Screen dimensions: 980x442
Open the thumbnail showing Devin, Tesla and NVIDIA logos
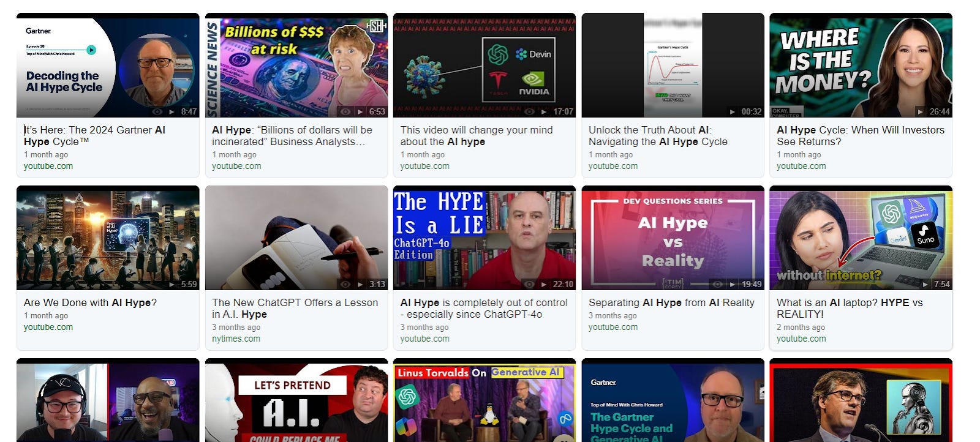point(484,65)
